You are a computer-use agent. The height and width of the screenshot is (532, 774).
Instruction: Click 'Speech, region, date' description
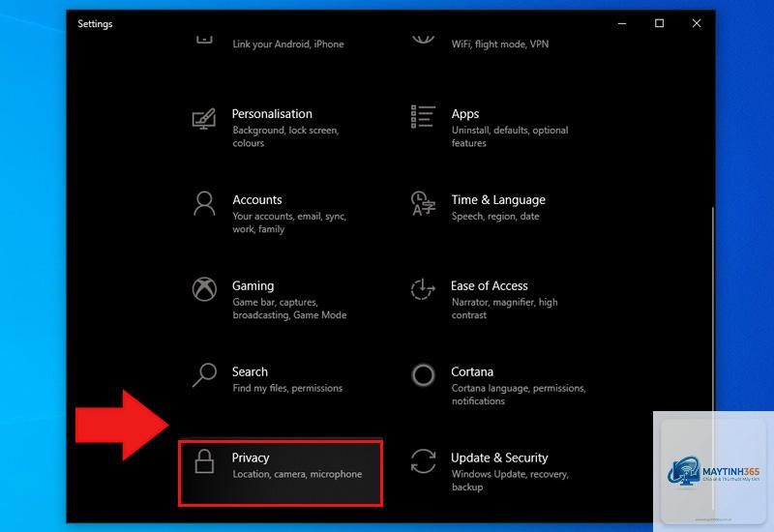click(495, 216)
